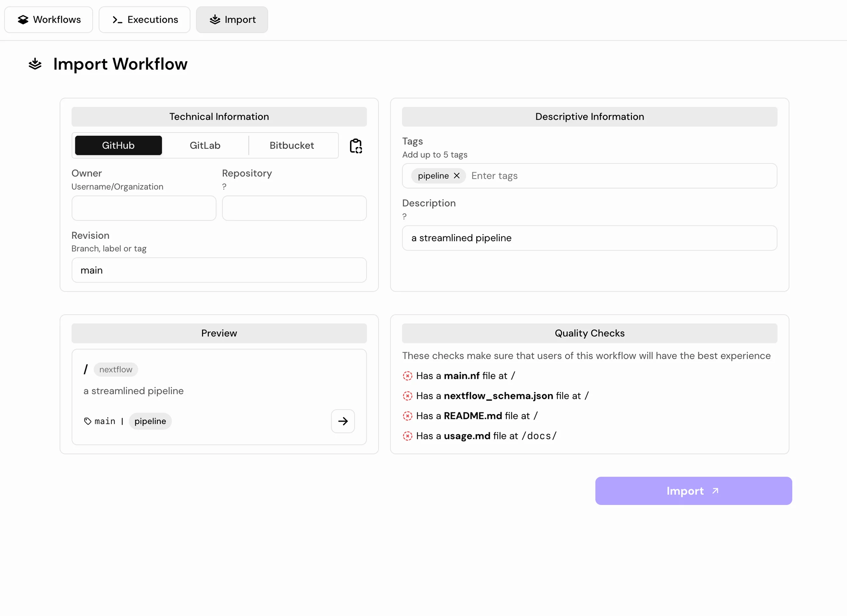Click the Preview section header
Viewport: 847px width, 616px height.
[219, 333]
